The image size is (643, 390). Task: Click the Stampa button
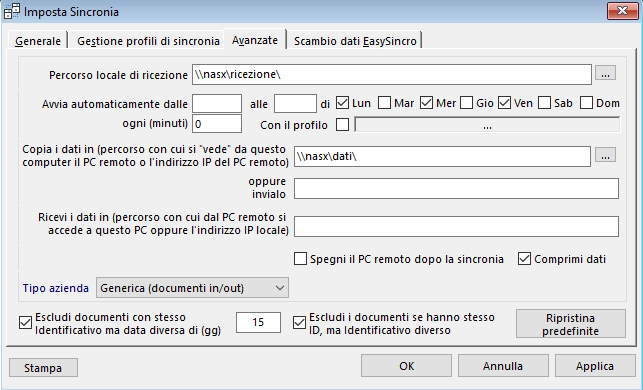pyautogui.click(x=43, y=367)
